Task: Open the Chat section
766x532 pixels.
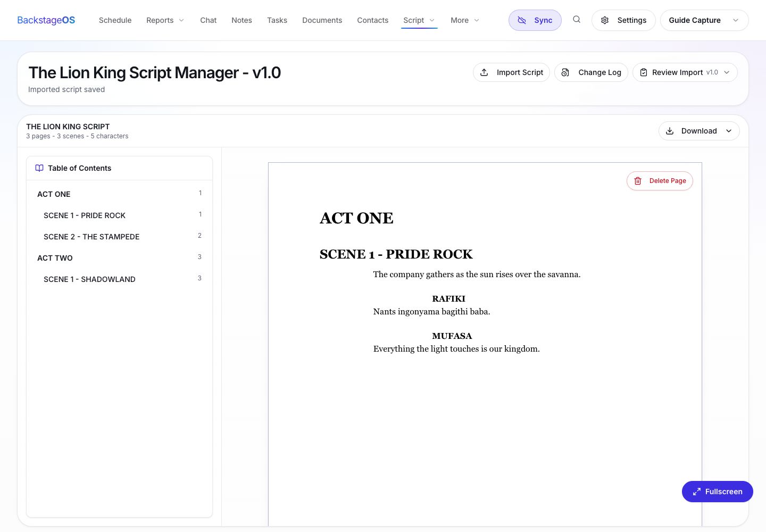Action: 209,20
